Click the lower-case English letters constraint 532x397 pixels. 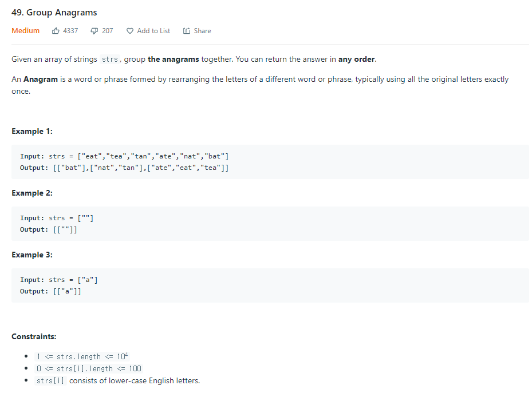pos(118,381)
